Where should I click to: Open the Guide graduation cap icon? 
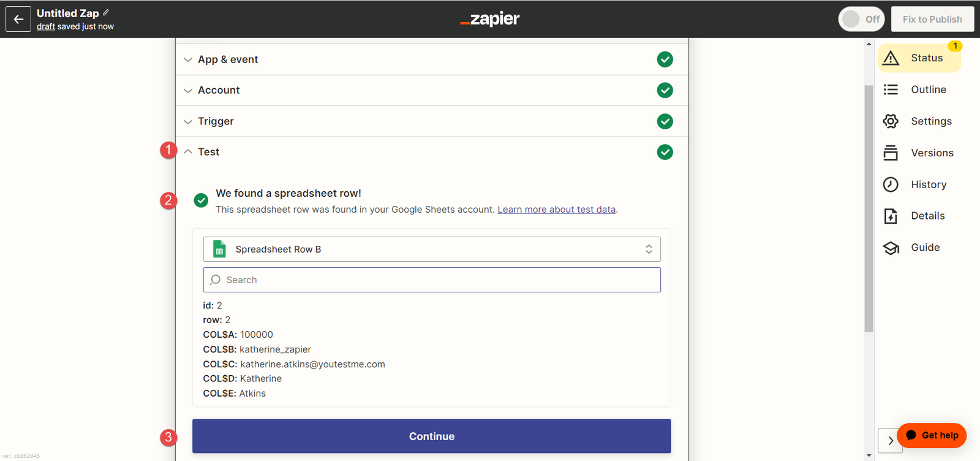tap(891, 248)
